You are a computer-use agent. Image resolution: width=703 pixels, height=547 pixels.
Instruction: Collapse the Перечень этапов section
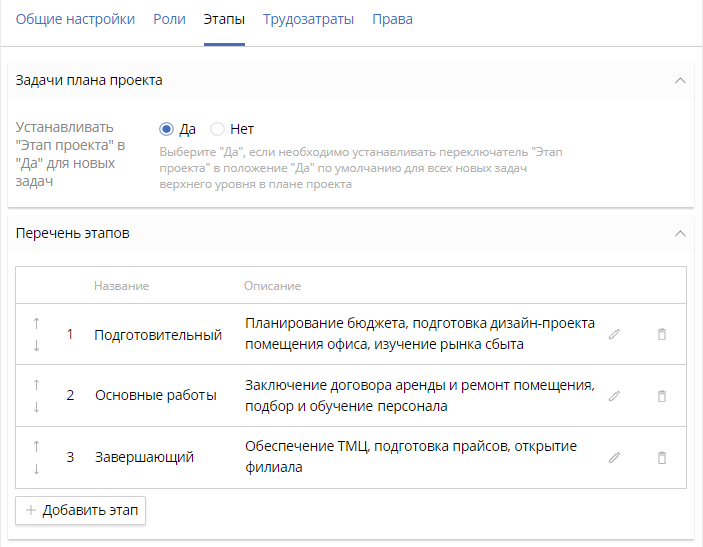point(680,233)
